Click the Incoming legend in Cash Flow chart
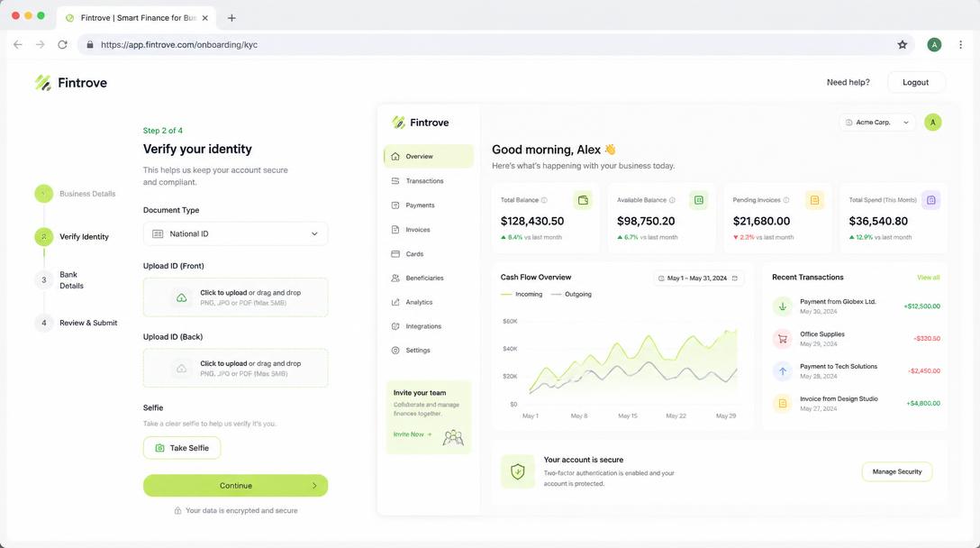 coord(522,294)
